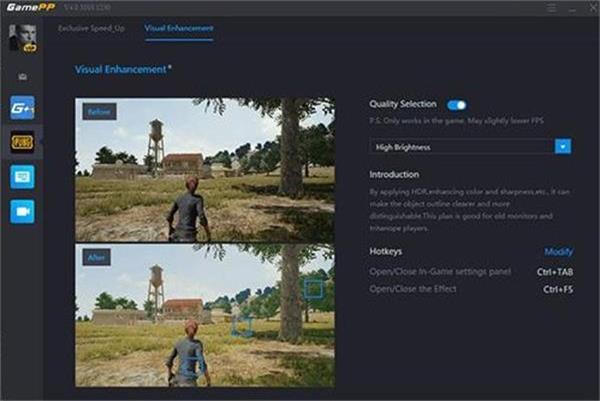Image resolution: width=600 pixels, height=401 pixels.
Task: Open the user profile avatar
Action: [x=23, y=37]
